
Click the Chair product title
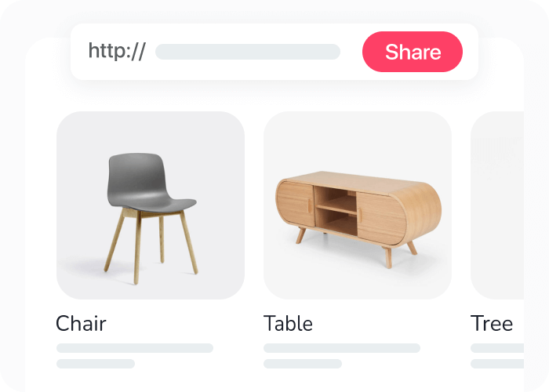[x=81, y=323]
